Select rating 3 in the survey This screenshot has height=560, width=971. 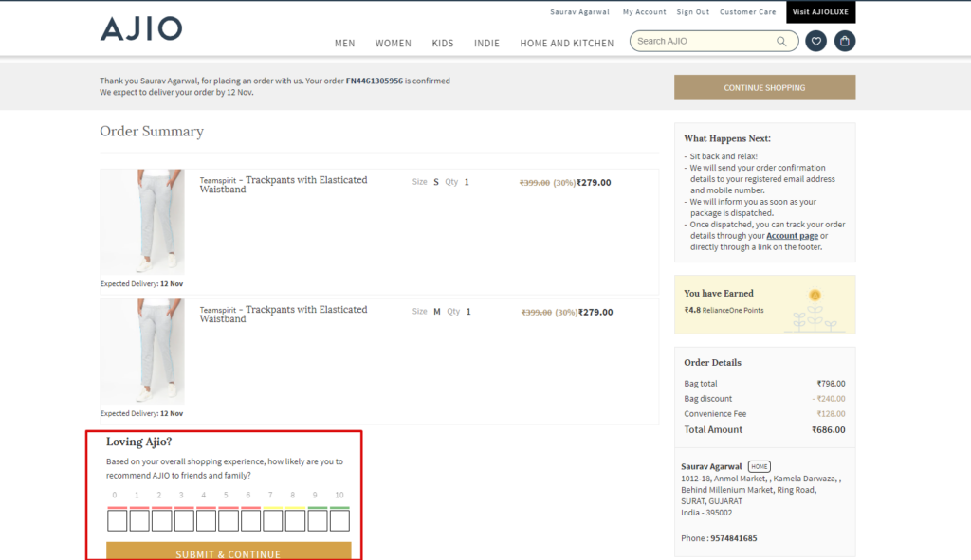184,520
